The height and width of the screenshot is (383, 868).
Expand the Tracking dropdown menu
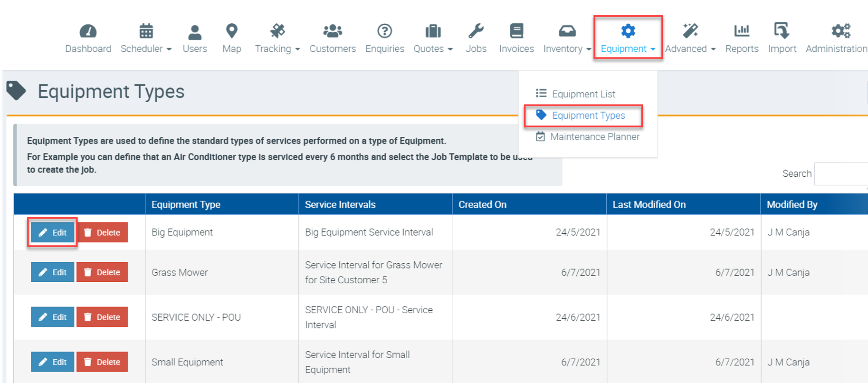click(277, 48)
